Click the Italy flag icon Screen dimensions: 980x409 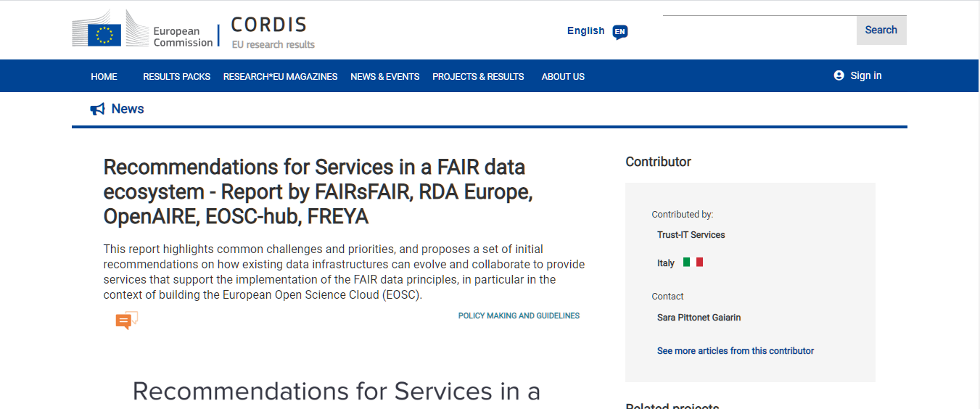(693, 263)
